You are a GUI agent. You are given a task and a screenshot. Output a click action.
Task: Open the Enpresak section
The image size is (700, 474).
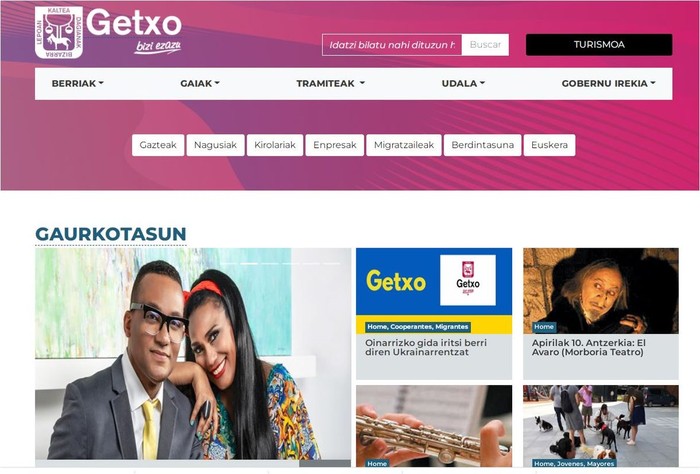click(335, 145)
